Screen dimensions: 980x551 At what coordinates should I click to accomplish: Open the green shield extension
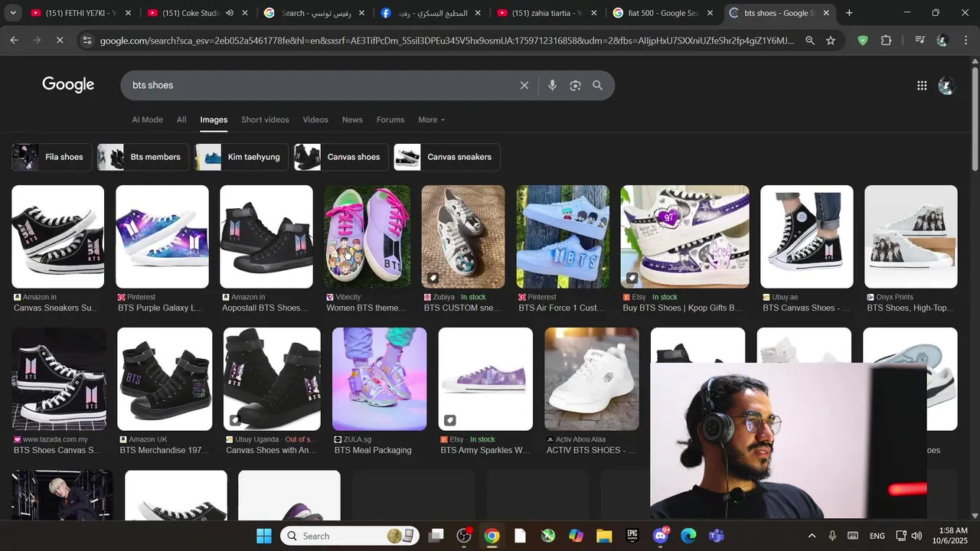pyautogui.click(x=863, y=41)
